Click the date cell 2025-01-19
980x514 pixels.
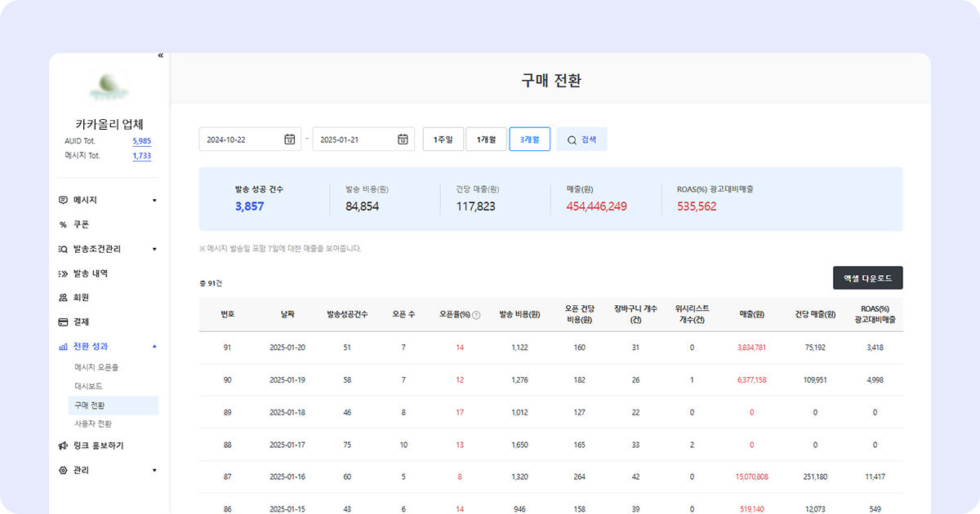pyautogui.click(x=287, y=380)
